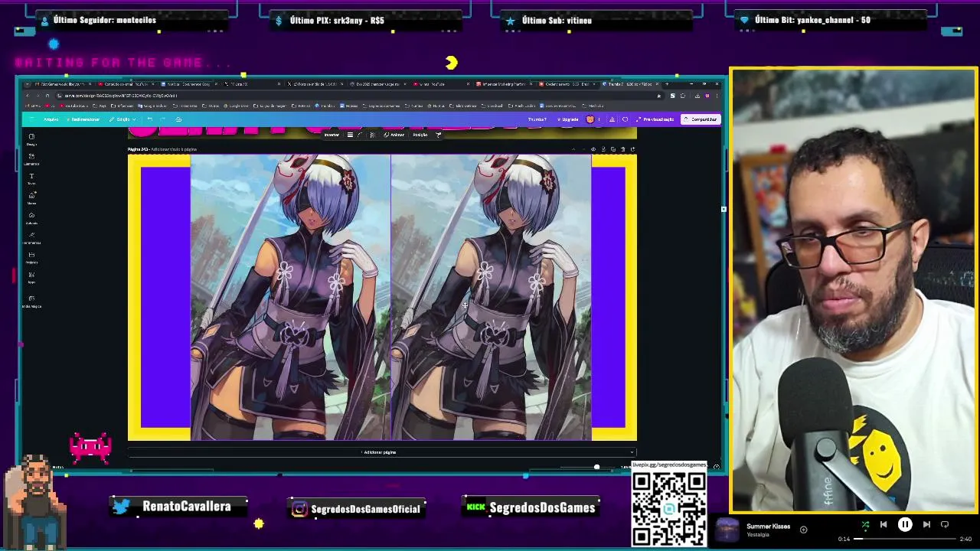Toggle shuffle in the music player

click(865, 525)
